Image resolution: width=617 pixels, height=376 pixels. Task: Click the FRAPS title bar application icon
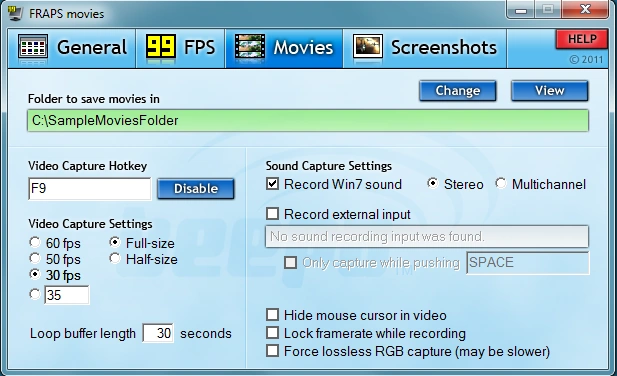[x=15, y=13]
